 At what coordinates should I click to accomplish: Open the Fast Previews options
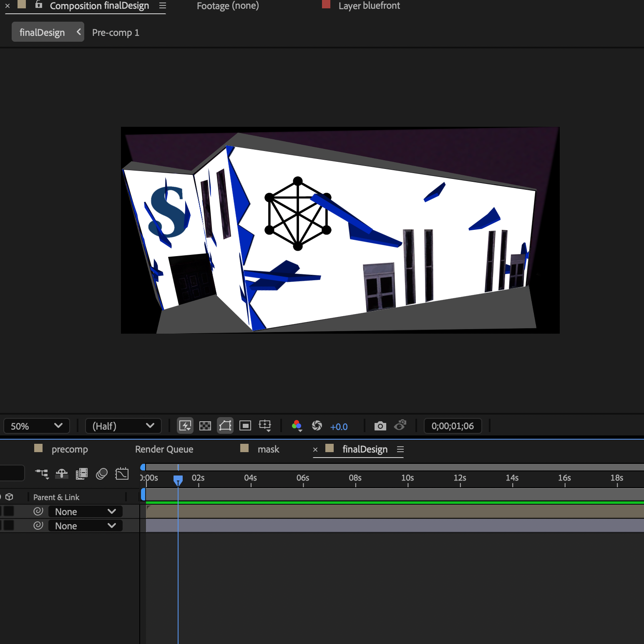click(185, 425)
